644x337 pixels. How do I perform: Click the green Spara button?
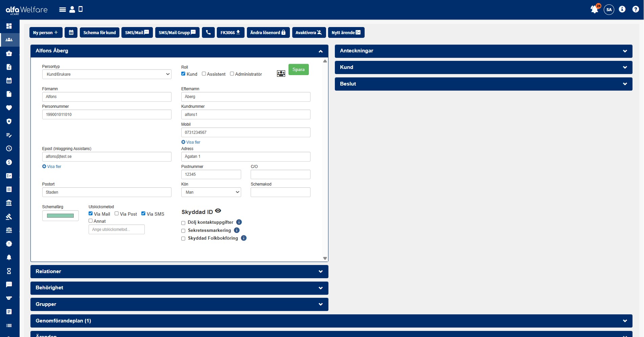298,70
